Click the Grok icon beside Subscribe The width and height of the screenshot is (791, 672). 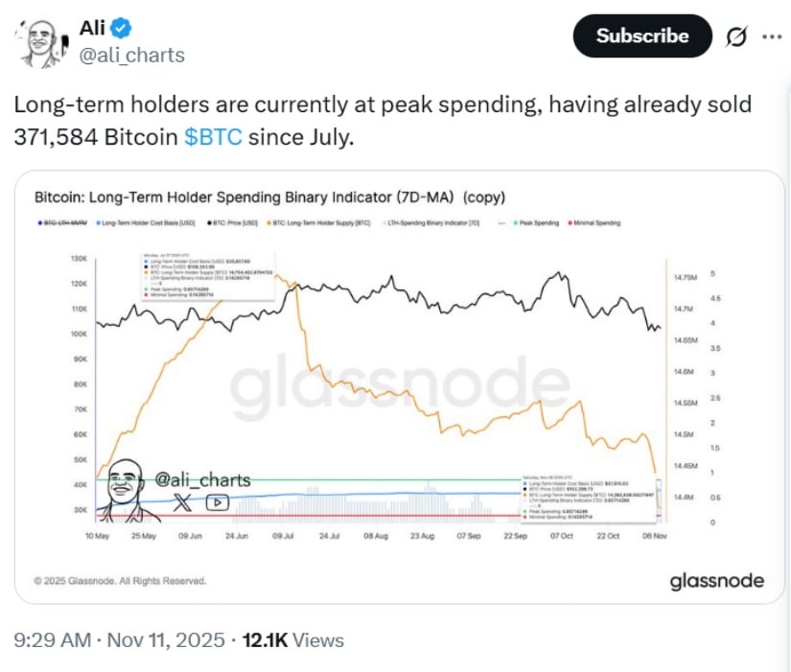click(x=737, y=36)
